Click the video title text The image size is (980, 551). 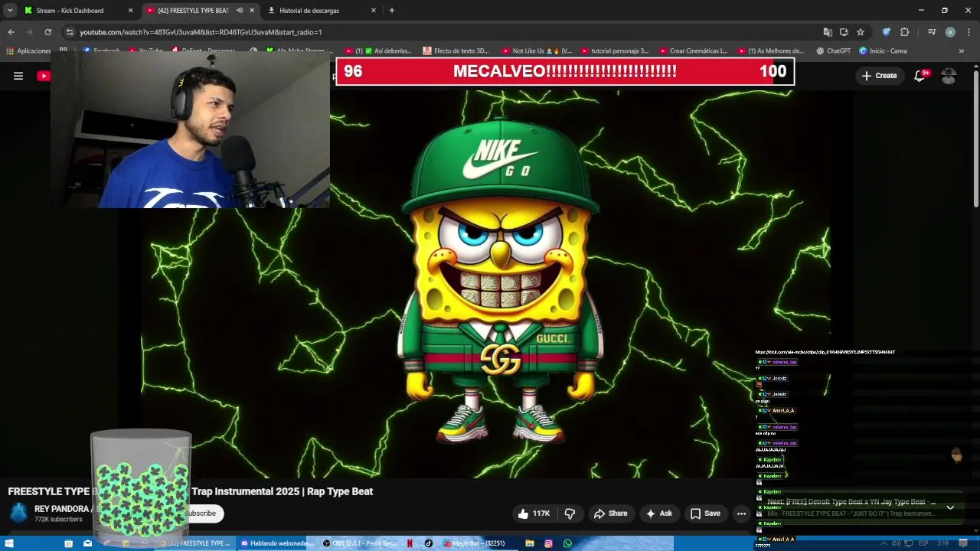pos(191,491)
